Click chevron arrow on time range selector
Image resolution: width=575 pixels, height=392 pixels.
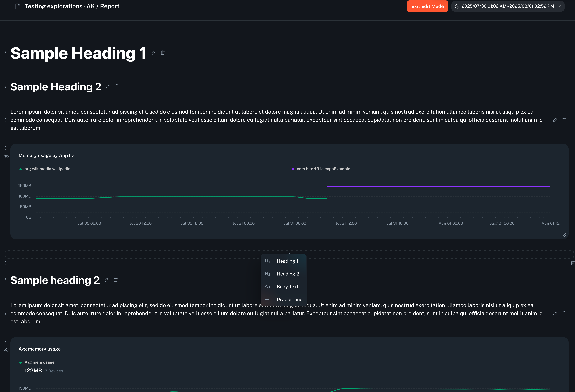tap(559, 6)
